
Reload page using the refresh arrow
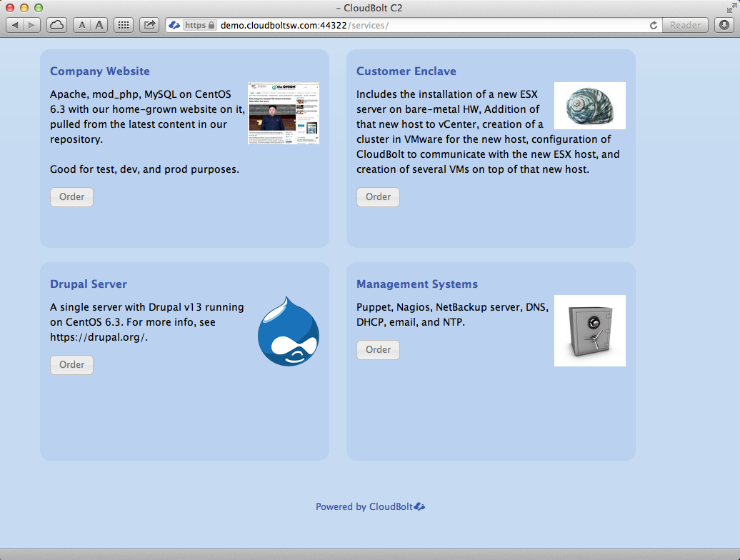[653, 25]
